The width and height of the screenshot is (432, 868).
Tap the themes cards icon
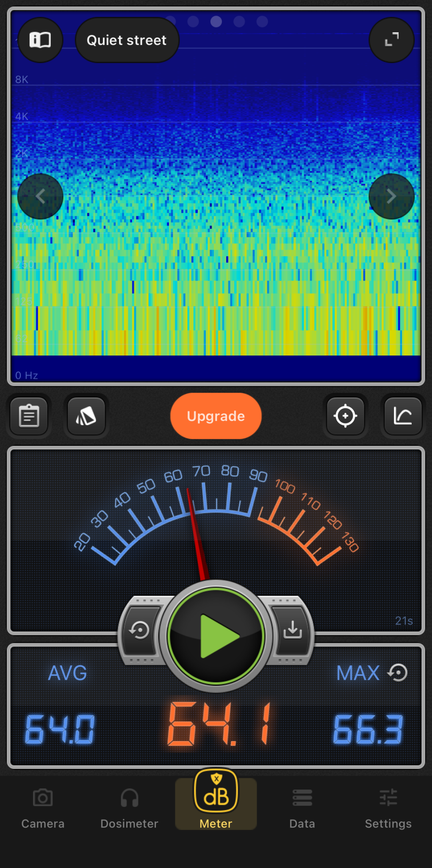point(86,416)
